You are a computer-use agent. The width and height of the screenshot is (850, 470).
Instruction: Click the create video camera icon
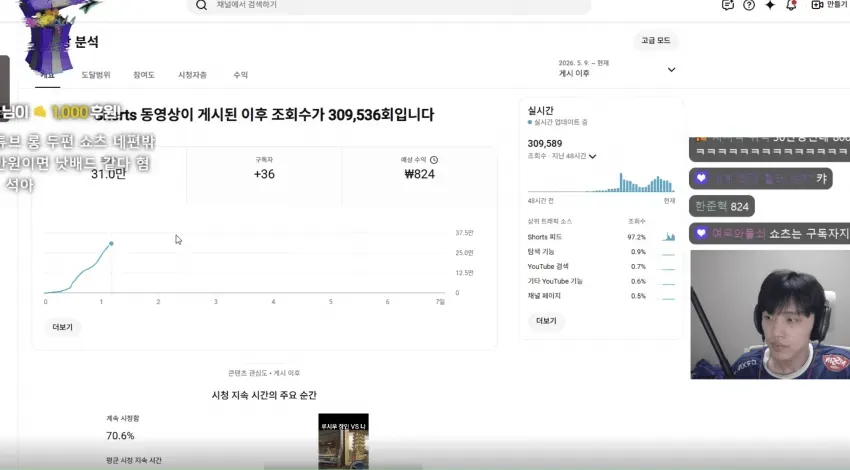[817, 5]
